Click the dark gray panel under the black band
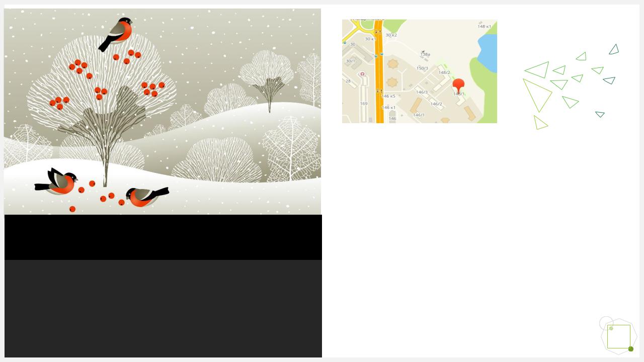This screenshot has width=644, height=362. point(163,309)
